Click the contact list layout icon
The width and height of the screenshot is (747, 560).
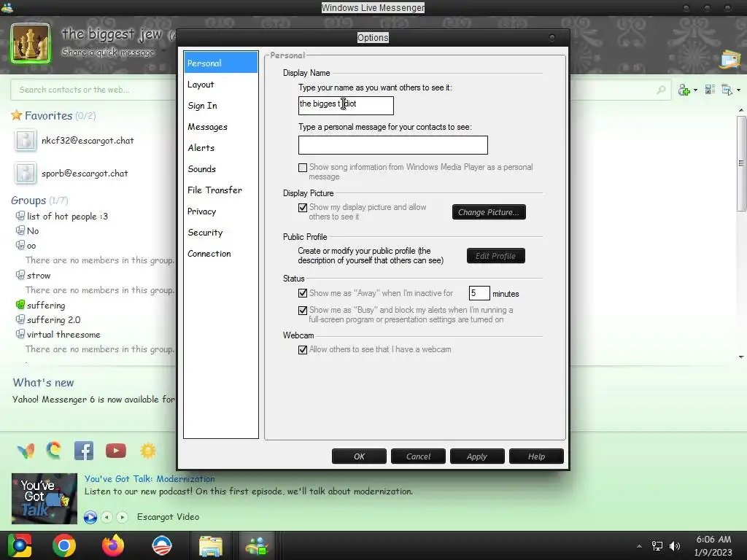[710, 89]
